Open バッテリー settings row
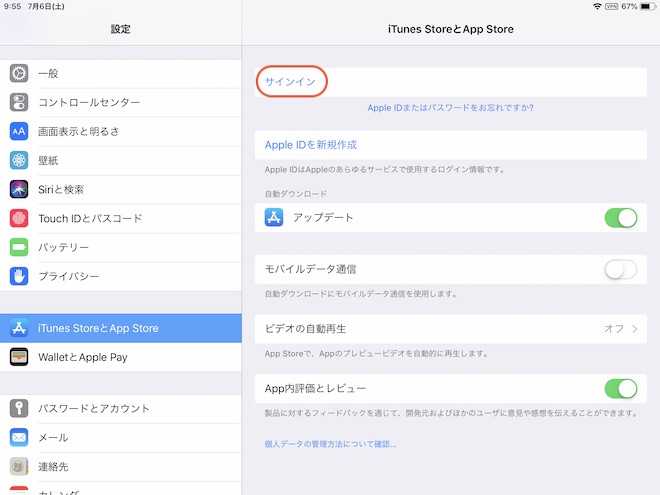660x495 pixels. (x=121, y=247)
